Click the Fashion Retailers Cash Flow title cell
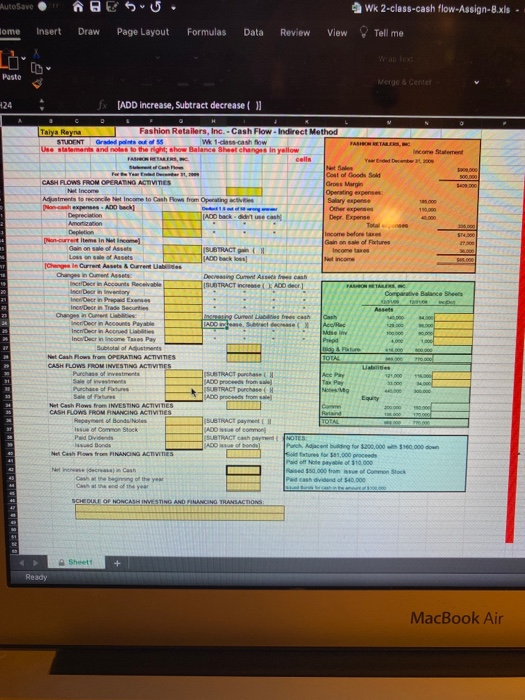The image size is (525, 700). pos(238,132)
